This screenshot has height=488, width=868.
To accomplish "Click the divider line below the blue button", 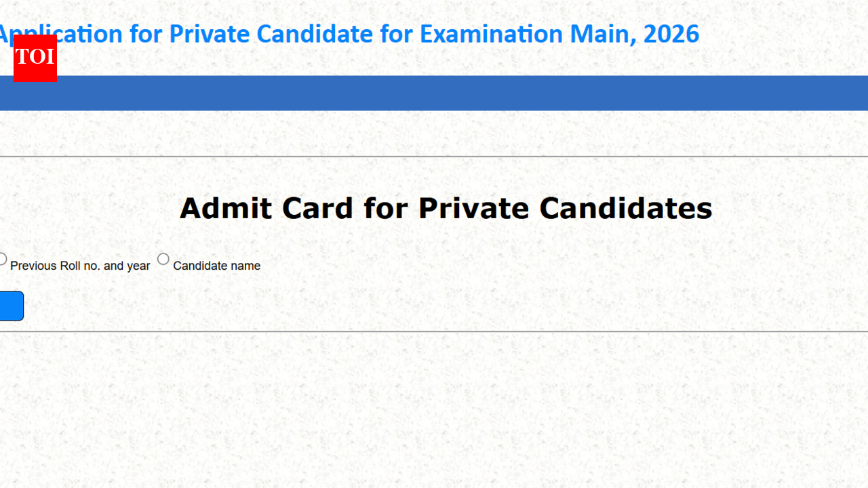I will tap(434, 333).
